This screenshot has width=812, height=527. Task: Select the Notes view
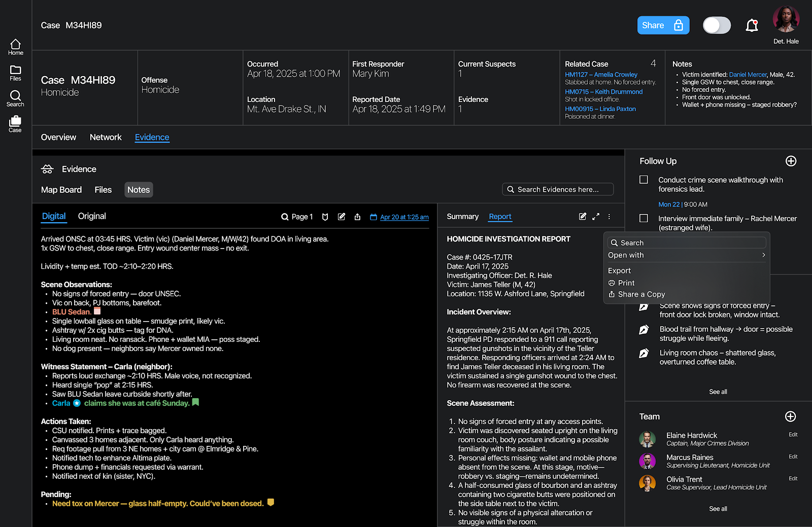[x=139, y=190]
